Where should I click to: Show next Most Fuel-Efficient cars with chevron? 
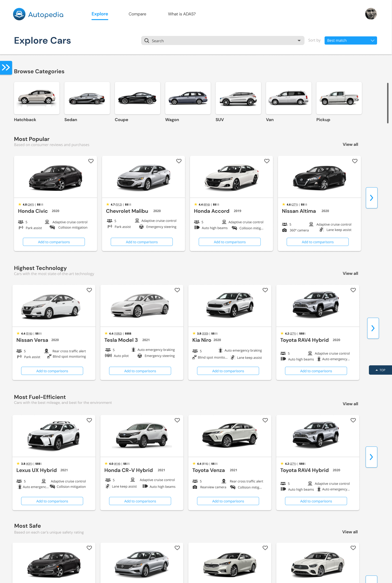click(x=371, y=457)
